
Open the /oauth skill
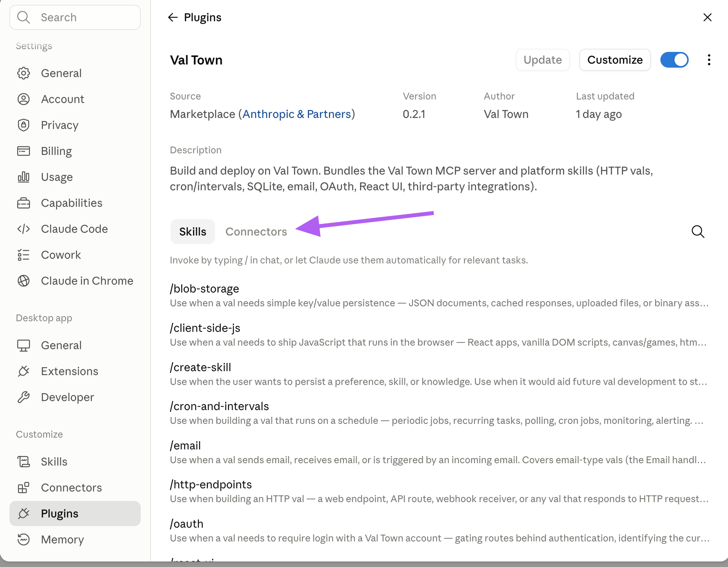439,530
